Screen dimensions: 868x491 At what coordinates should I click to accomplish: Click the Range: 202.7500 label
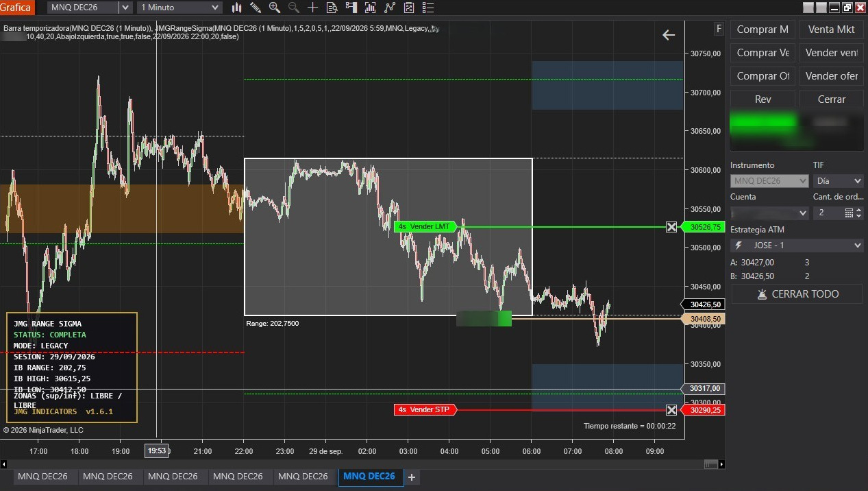(273, 323)
